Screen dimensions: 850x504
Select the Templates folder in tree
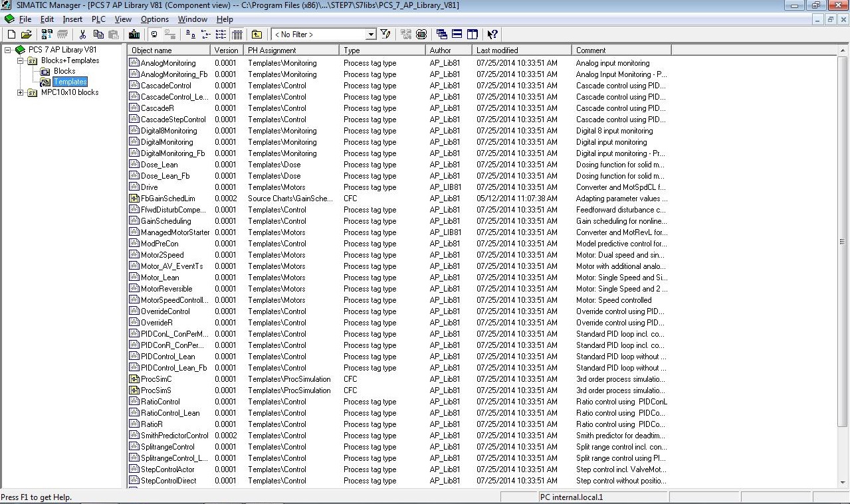pyautogui.click(x=70, y=82)
